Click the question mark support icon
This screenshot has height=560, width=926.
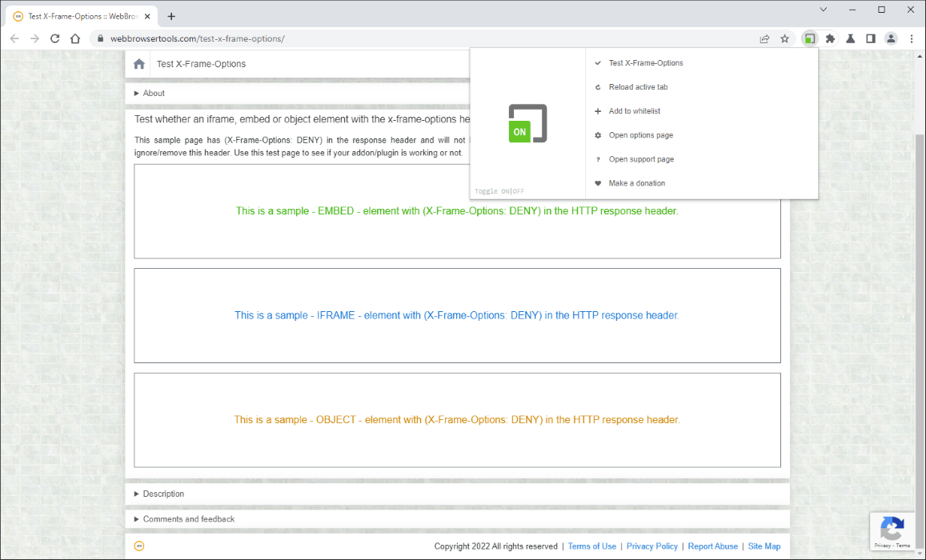598,159
